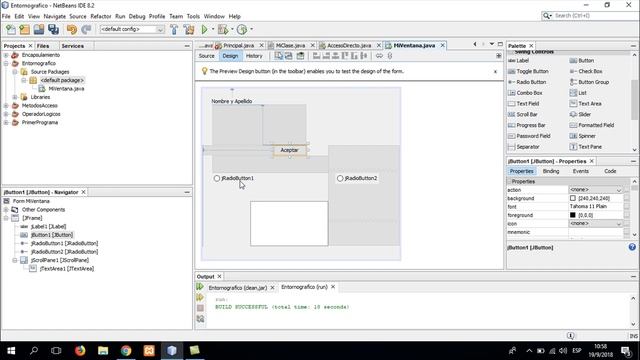Viewport: 640px width, 360px height.
Task: Open the Refactor menu
Action: (100, 16)
